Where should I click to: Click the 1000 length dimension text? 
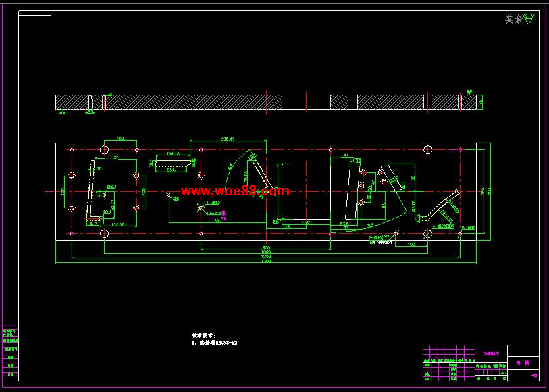[x=266, y=252]
